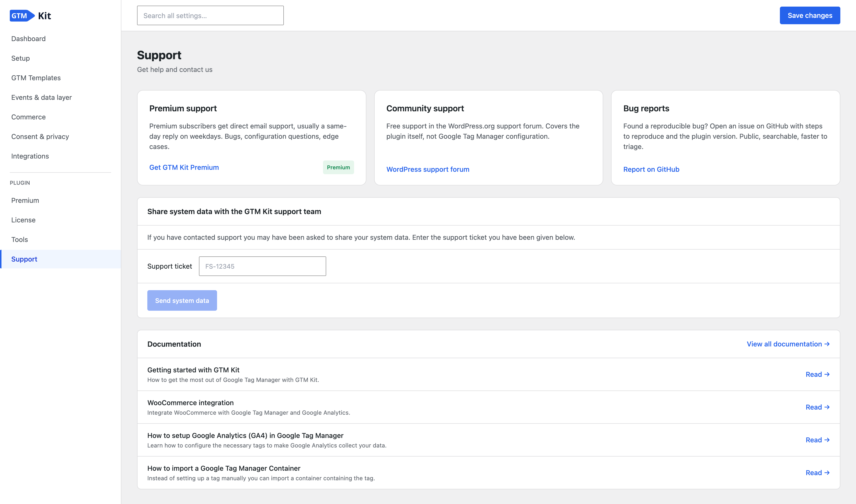Click the 'Getting started with GTM Kit' title

(193, 370)
